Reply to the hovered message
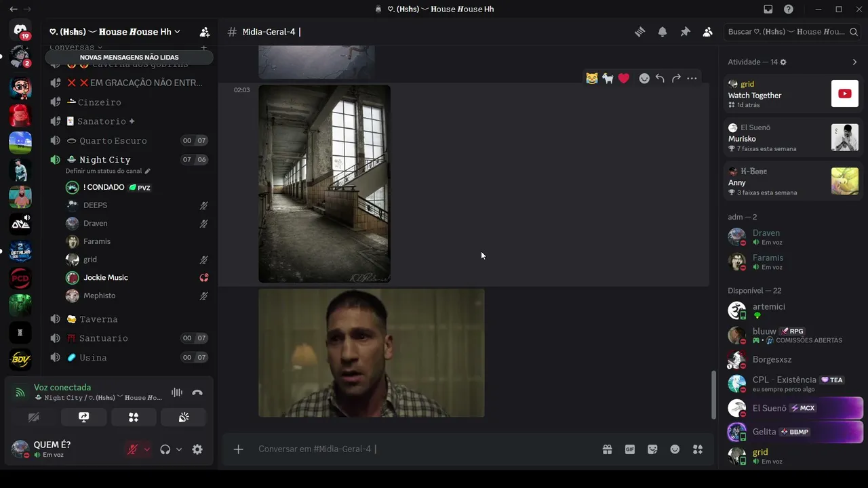The image size is (868, 488). click(660, 79)
